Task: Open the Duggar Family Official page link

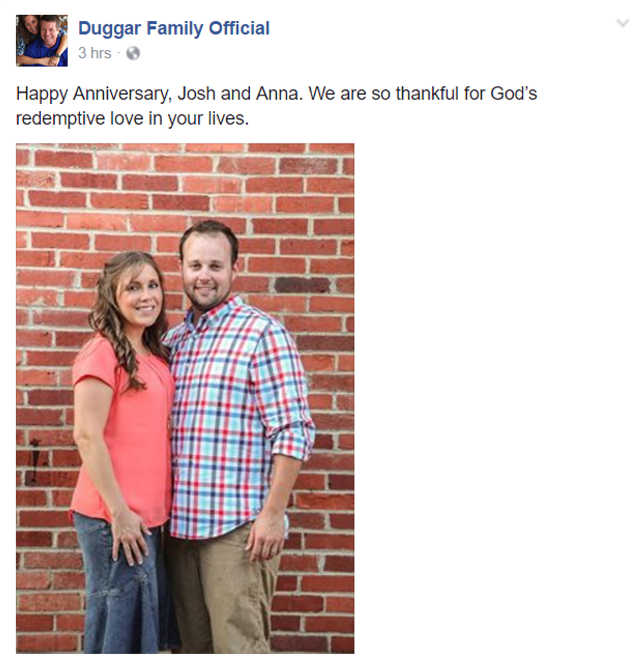Action: point(173,28)
